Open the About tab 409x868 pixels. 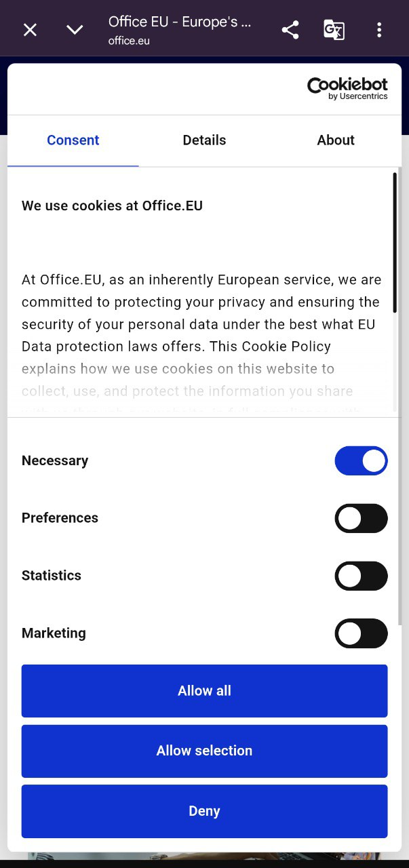click(335, 140)
